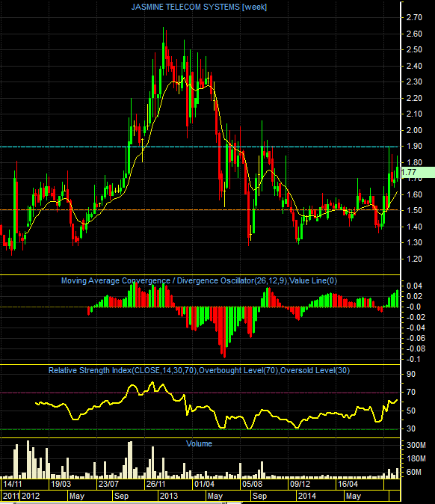Click the 1.20 price axis label
The width and height of the screenshot is (435, 504).
pyautogui.click(x=414, y=259)
